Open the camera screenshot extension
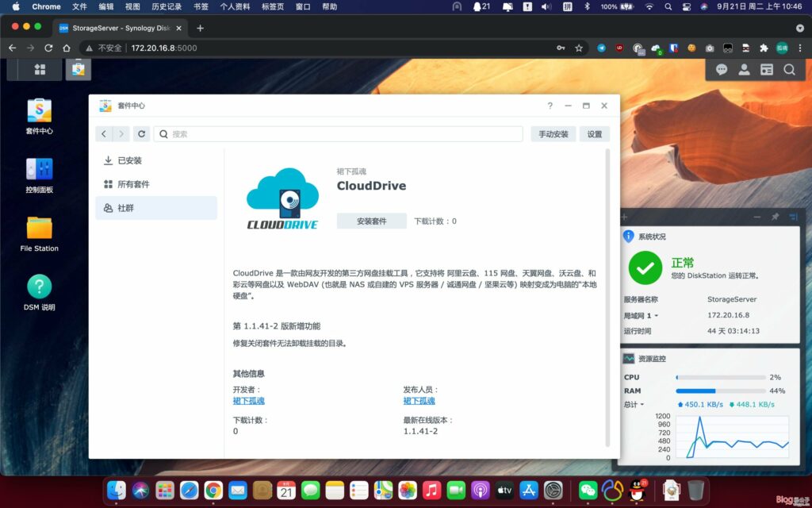Image resolution: width=812 pixels, height=508 pixels. (710, 48)
